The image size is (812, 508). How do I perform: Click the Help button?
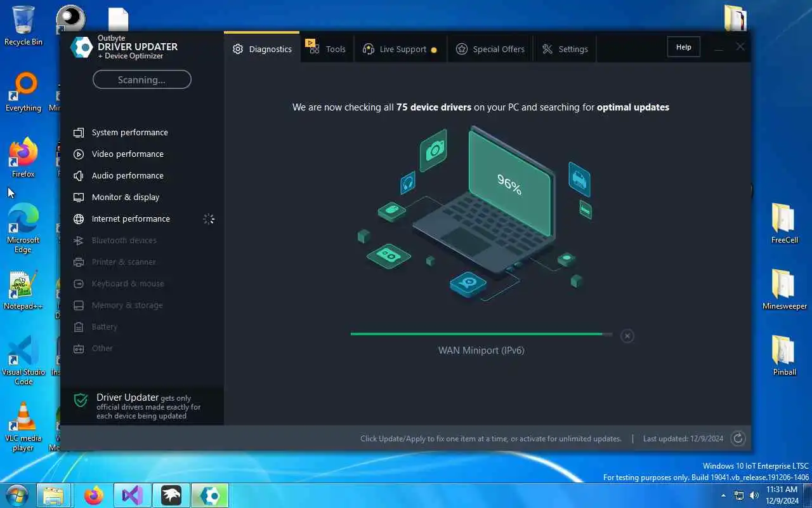pyautogui.click(x=683, y=47)
